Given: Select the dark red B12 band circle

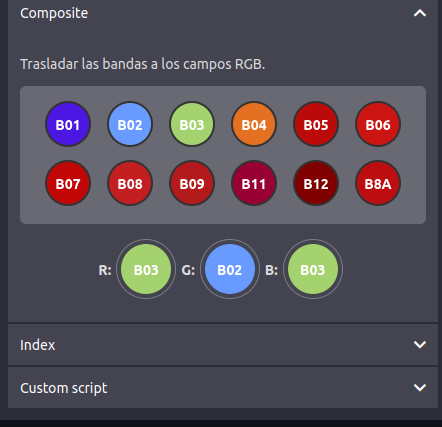Looking at the screenshot, I should pos(316,183).
